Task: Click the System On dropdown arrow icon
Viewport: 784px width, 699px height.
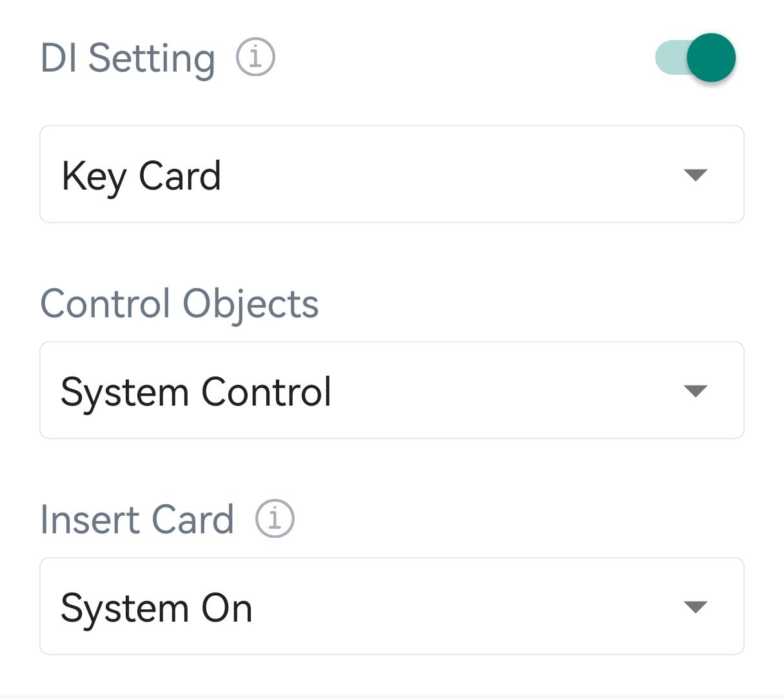Action: click(695, 607)
